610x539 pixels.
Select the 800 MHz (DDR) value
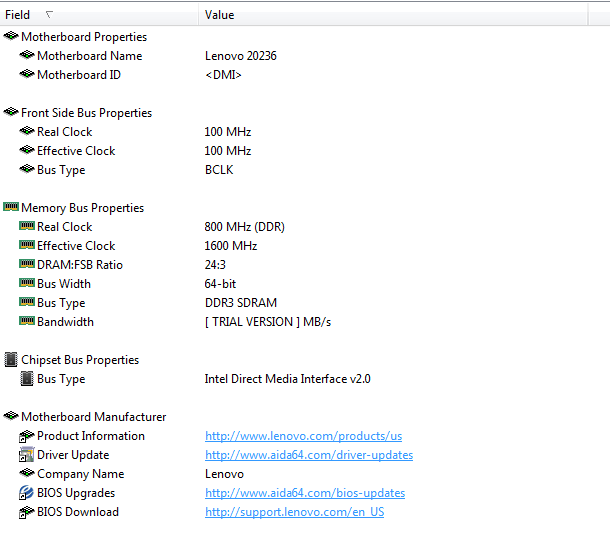click(245, 227)
